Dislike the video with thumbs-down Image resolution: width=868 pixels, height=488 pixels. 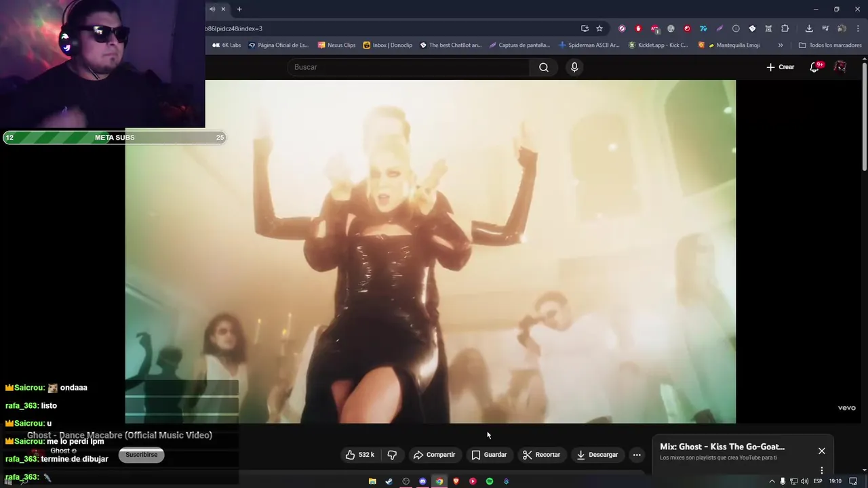(392, 455)
